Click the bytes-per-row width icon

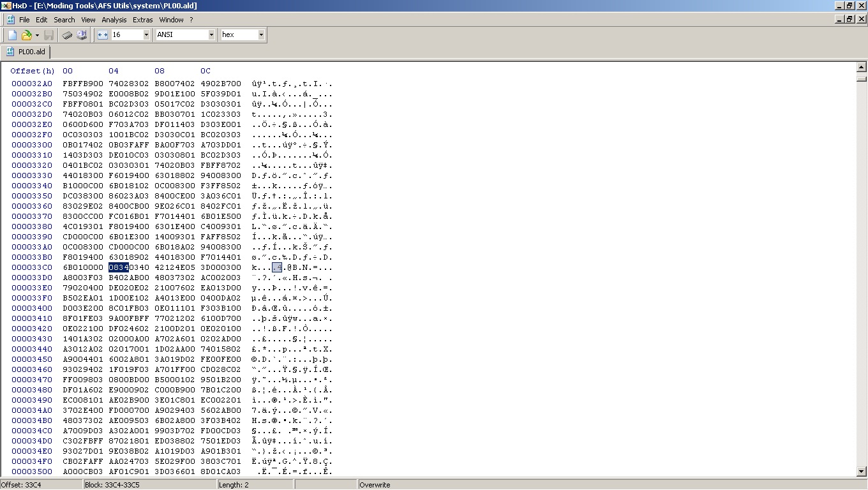pos(103,35)
